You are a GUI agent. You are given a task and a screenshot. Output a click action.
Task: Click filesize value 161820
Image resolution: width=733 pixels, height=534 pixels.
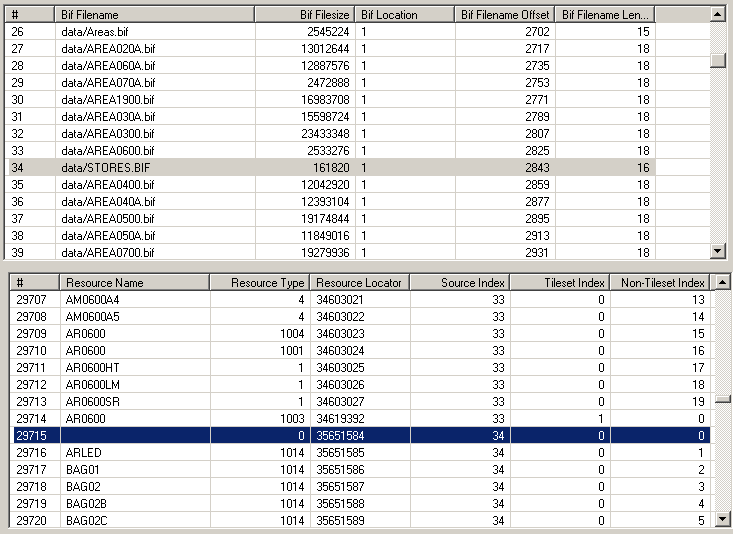tap(331, 167)
